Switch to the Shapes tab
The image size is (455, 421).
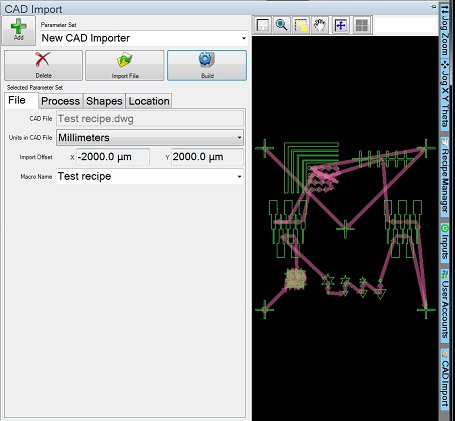point(104,101)
